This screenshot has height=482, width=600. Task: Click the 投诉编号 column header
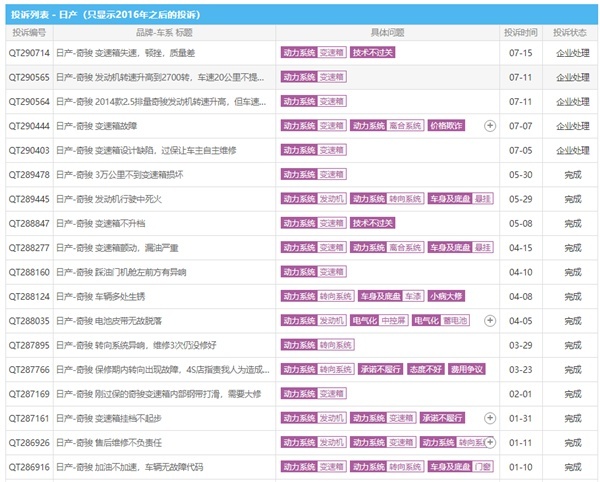coord(29,33)
